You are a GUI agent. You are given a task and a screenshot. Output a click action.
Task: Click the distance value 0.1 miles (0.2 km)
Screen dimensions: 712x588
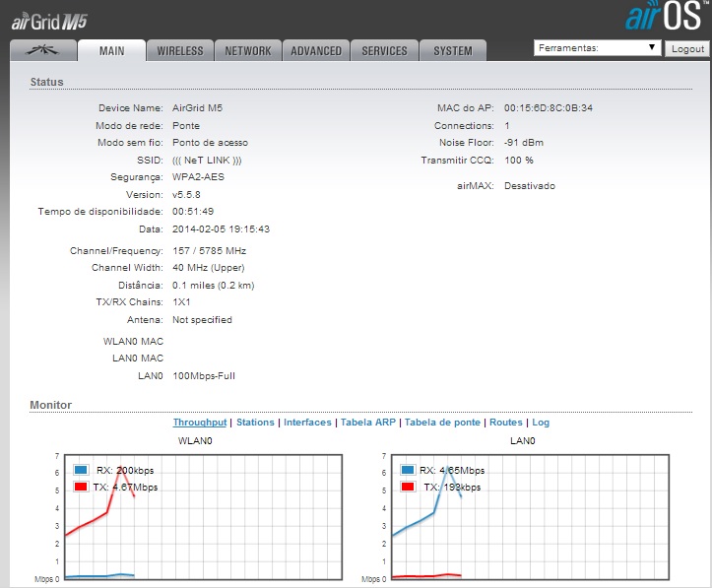214,286
